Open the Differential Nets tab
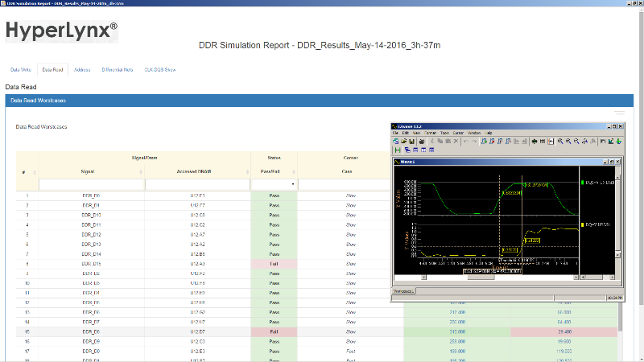 tap(118, 70)
